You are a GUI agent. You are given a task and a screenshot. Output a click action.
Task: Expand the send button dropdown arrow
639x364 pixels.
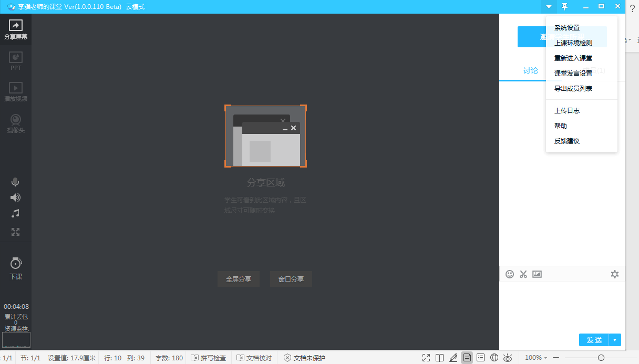click(615, 340)
